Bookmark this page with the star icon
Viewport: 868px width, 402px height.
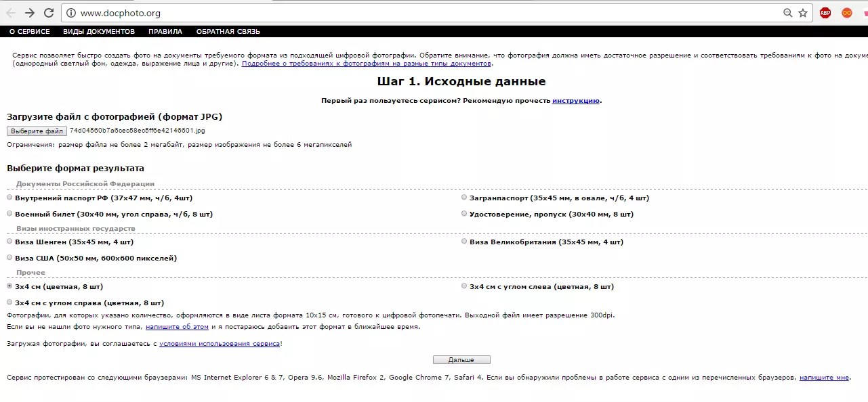point(803,13)
